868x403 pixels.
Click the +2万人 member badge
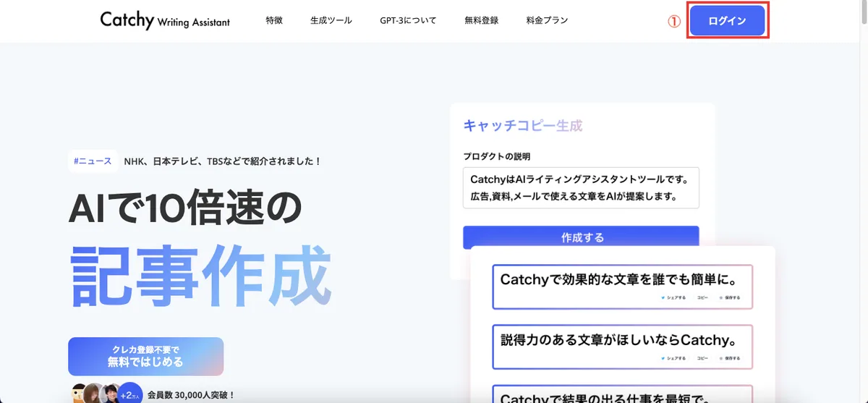coord(130,394)
